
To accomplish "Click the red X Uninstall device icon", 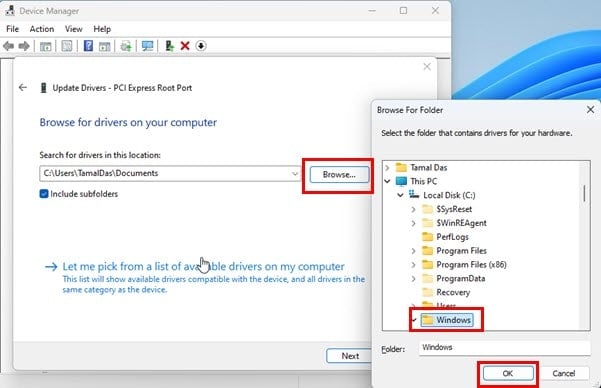I will tap(185, 46).
